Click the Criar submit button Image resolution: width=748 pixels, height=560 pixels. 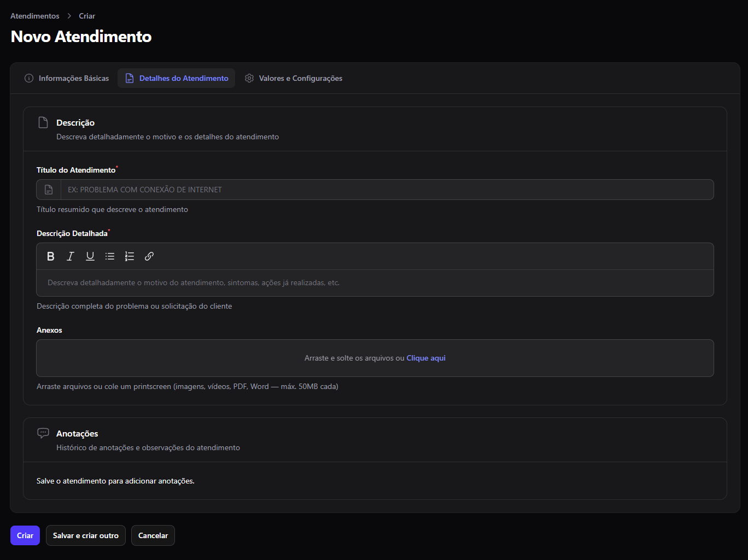pos(25,535)
